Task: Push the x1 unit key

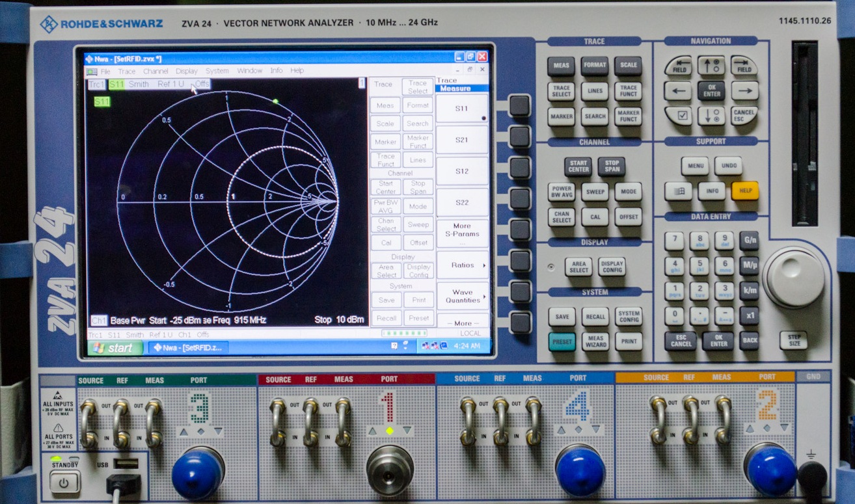Action: point(749,316)
